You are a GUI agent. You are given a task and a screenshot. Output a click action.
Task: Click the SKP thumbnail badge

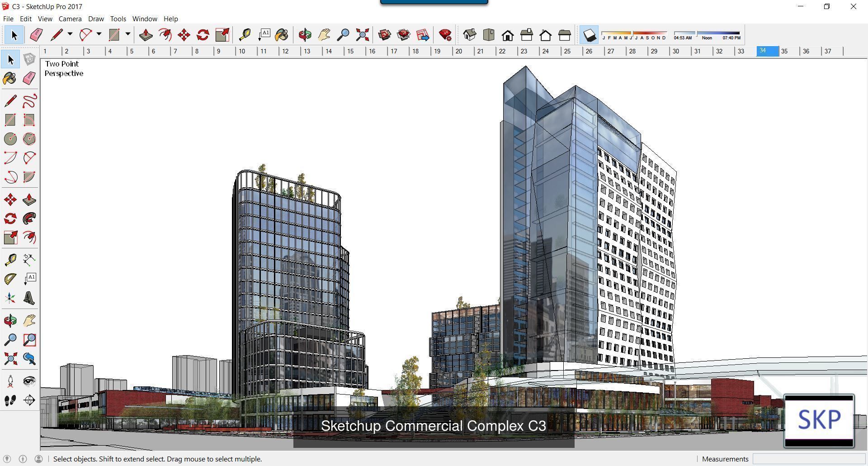tap(819, 421)
